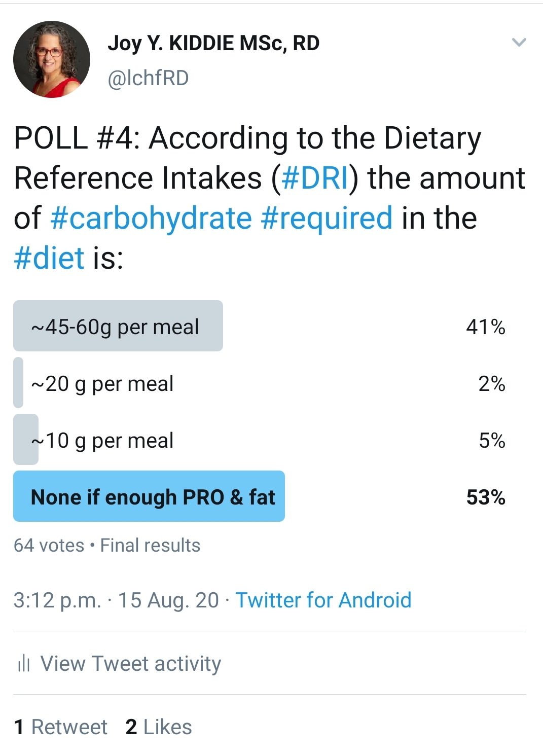Select None if enough PRO & fat option
Image resolution: width=543 pixels, height=756 pixels.
click(x=260, y=496)
